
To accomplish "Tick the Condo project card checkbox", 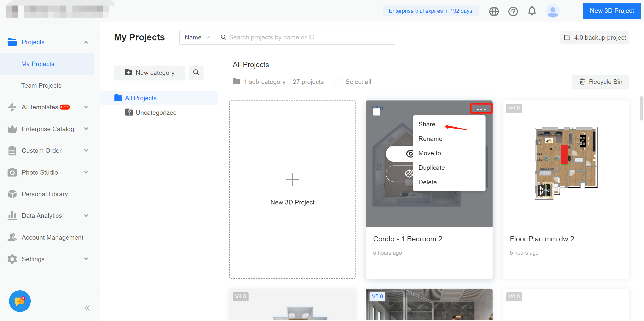I will tap(377, 112).
